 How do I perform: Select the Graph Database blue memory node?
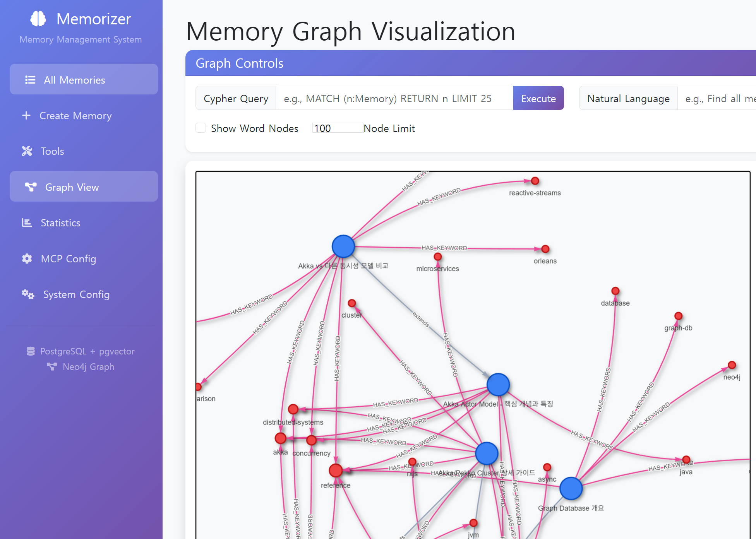pyautogui.click(x=571, y=488)
